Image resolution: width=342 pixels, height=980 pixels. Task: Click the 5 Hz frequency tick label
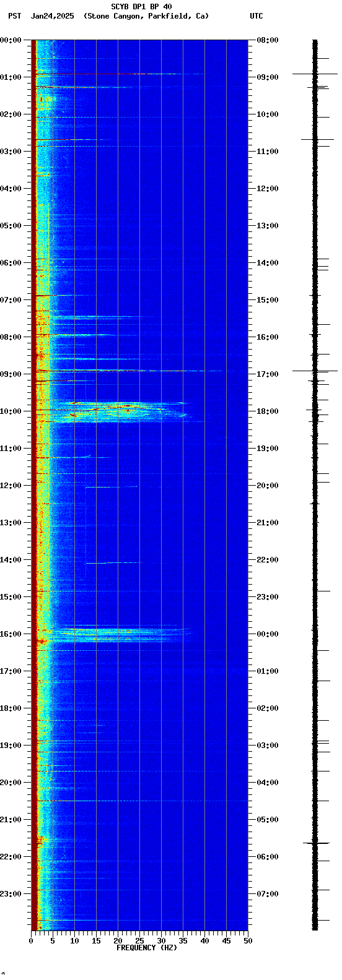[x=53, y=941]
